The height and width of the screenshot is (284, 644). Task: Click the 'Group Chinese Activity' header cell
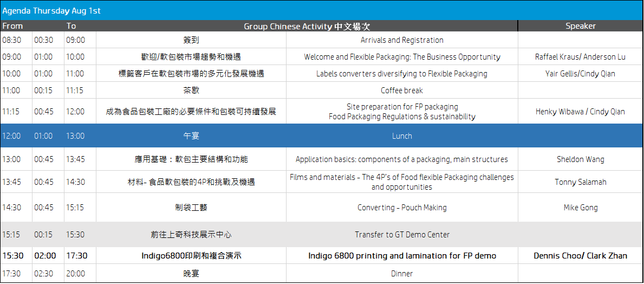(x=307, y=26)
